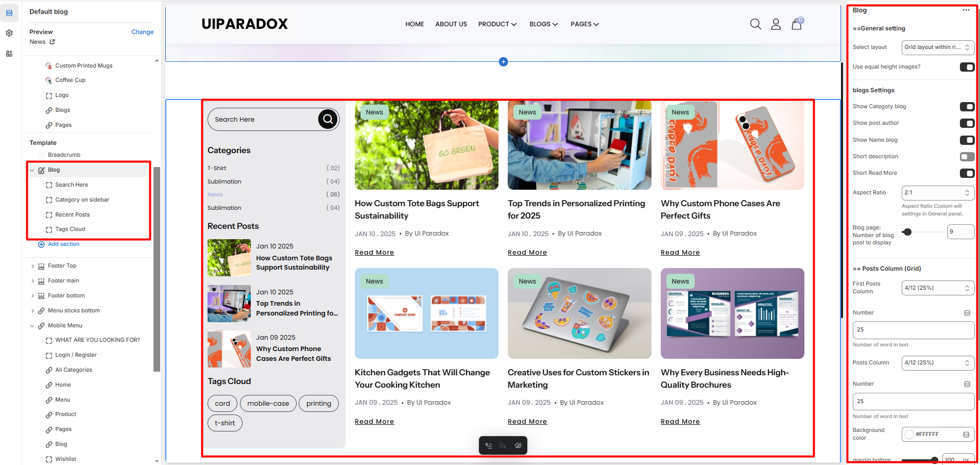Toggle Show post author switch
The image size is (980, 465).
coord(967,123)
